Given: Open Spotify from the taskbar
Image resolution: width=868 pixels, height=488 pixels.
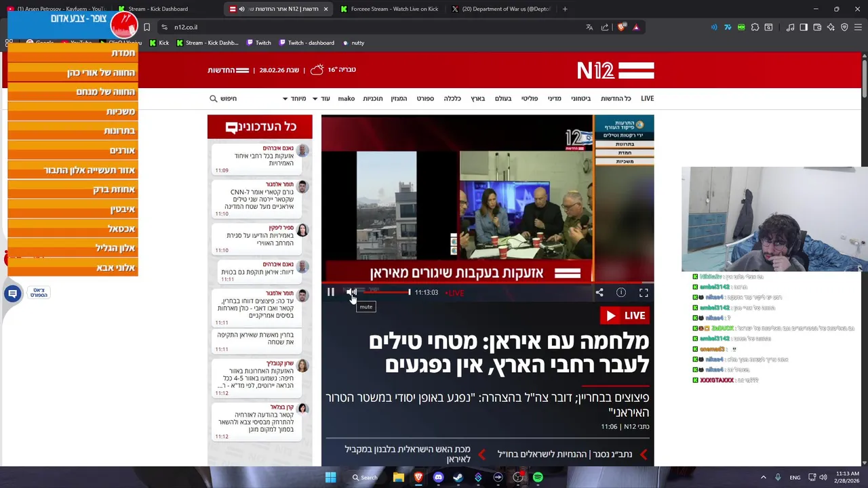Looking at the screenshot, I should (538, 477).
